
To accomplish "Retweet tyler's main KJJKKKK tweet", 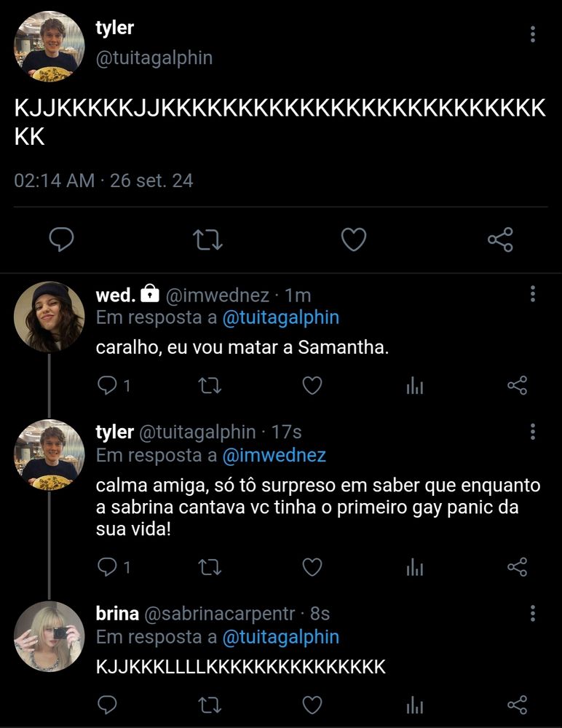I will click(x=207, y=240).
